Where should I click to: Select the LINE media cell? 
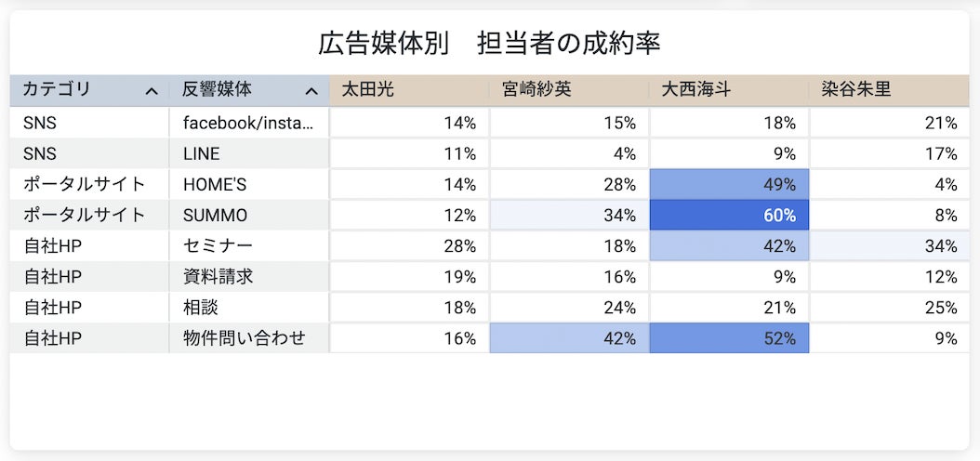[202, 153]
